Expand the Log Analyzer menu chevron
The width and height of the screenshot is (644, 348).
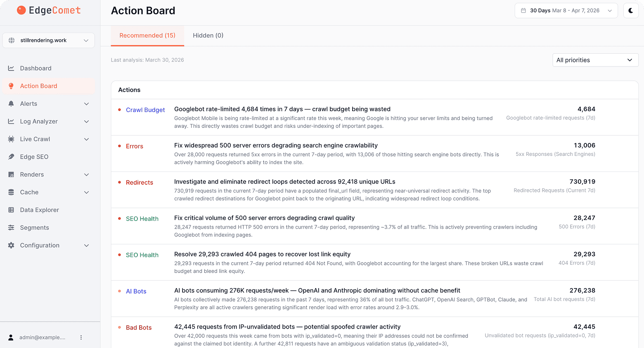pyautogui.click(x=87, y=122)
